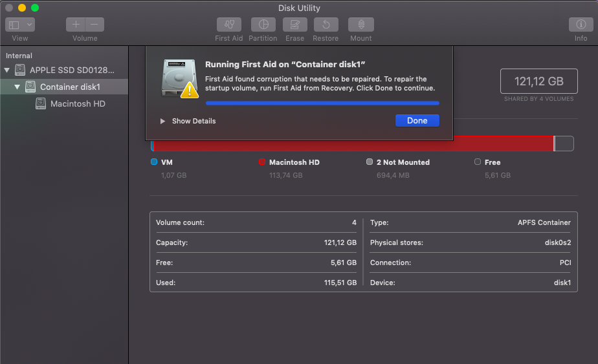Click the Restore toolbar icon
This screenshot has height=364, width=598.
click(x=326, y=25)
